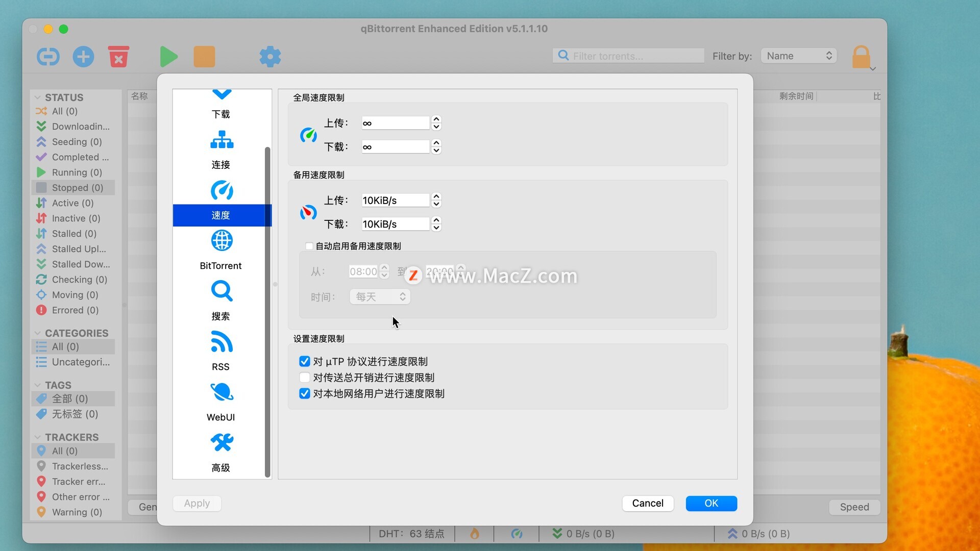Image resolution: width=980 pixels, height=551 pixels.
Task: Click the Speed button in main window
Action: click(854, 507)
